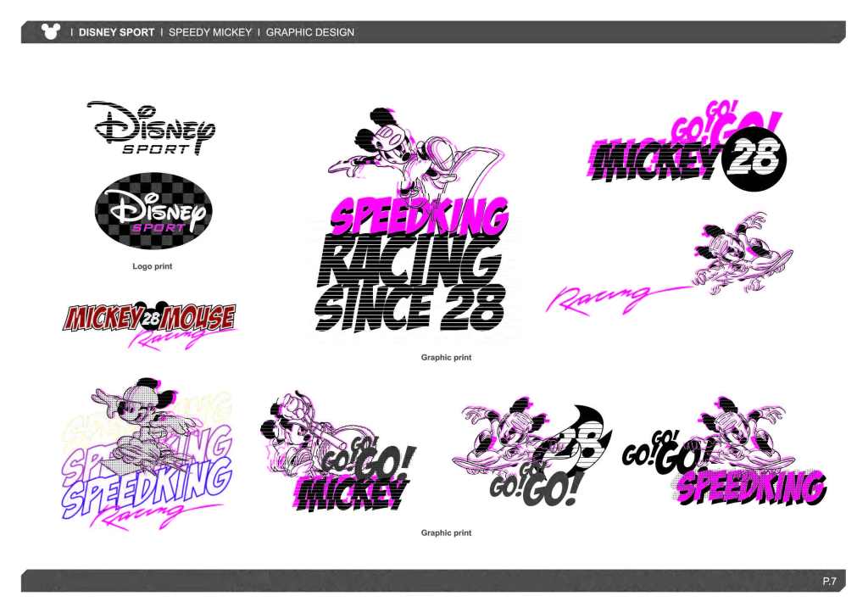Click the black circle 28 badge
Image resolution: width=868 pixels, height=613 pixels.
(x=755, y=159)
